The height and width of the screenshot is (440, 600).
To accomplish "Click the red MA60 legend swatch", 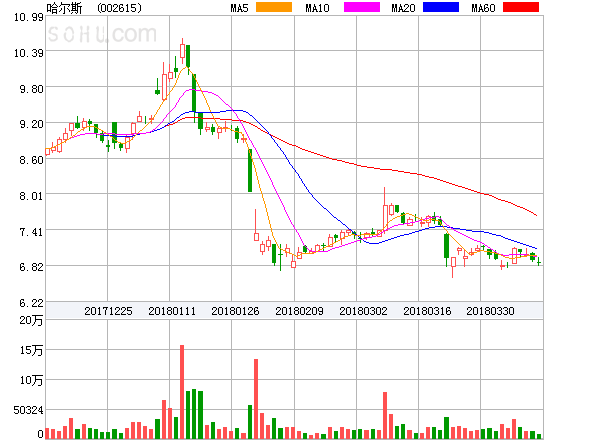I will point(521,7).
